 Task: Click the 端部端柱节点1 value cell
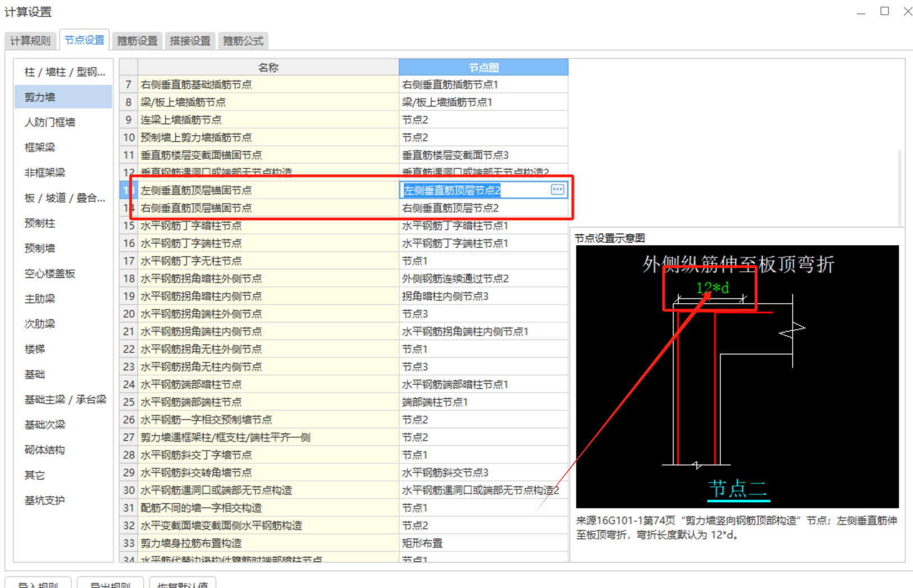484,402
